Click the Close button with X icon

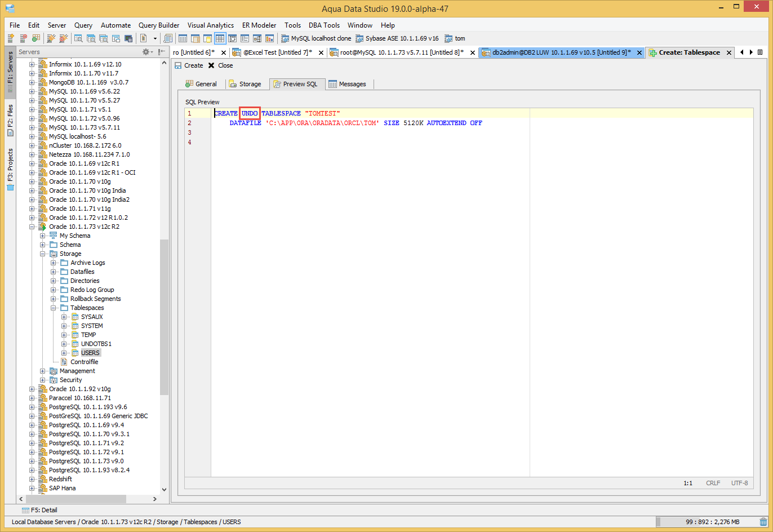click(x=220, y=65)
